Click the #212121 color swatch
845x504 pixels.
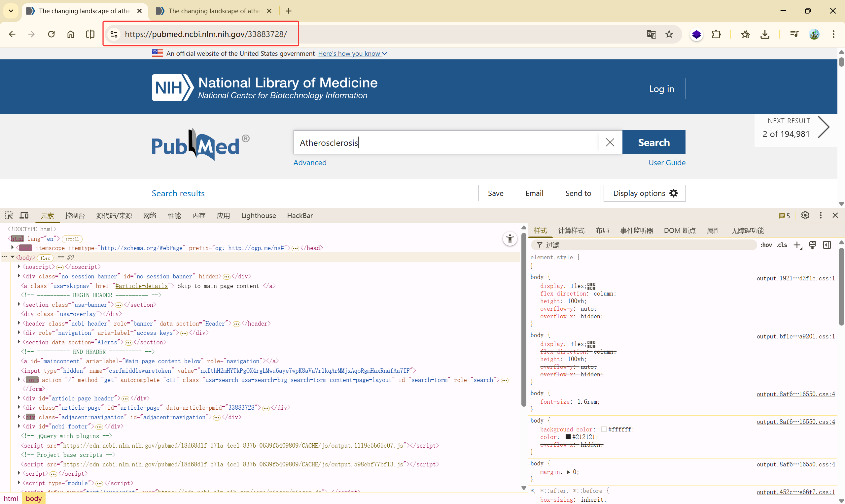[568, 437]
